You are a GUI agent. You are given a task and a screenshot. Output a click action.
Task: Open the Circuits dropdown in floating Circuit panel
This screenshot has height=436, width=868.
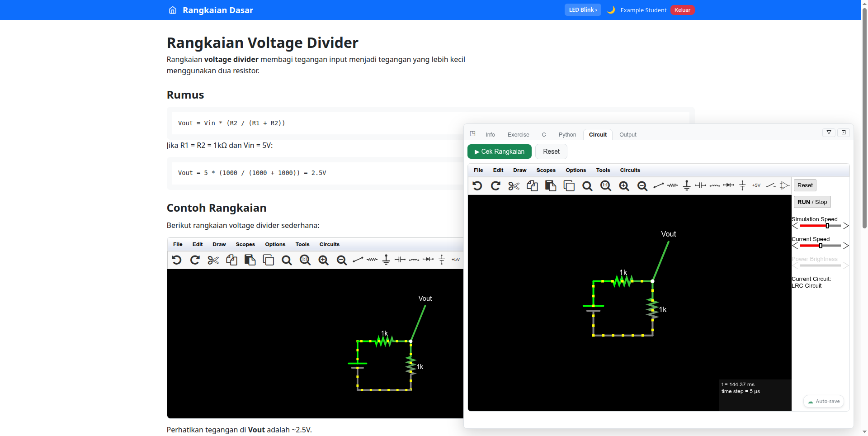point(630,171)
